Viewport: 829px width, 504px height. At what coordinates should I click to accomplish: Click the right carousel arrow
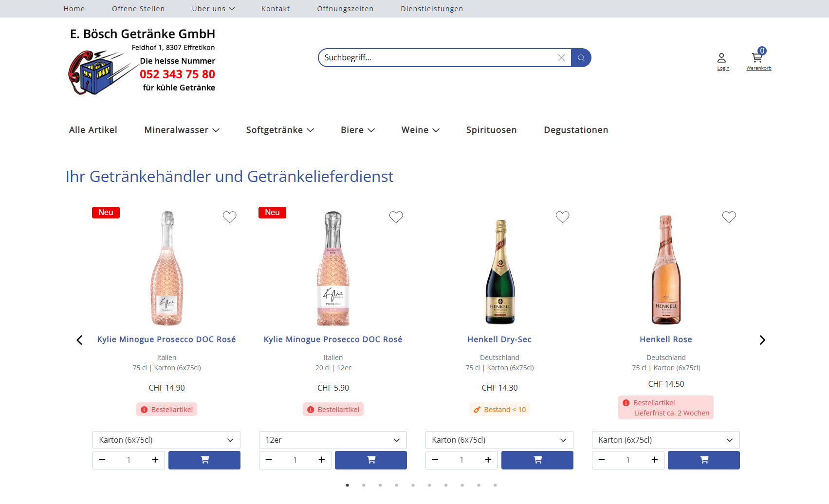click(x=762, y=340)
